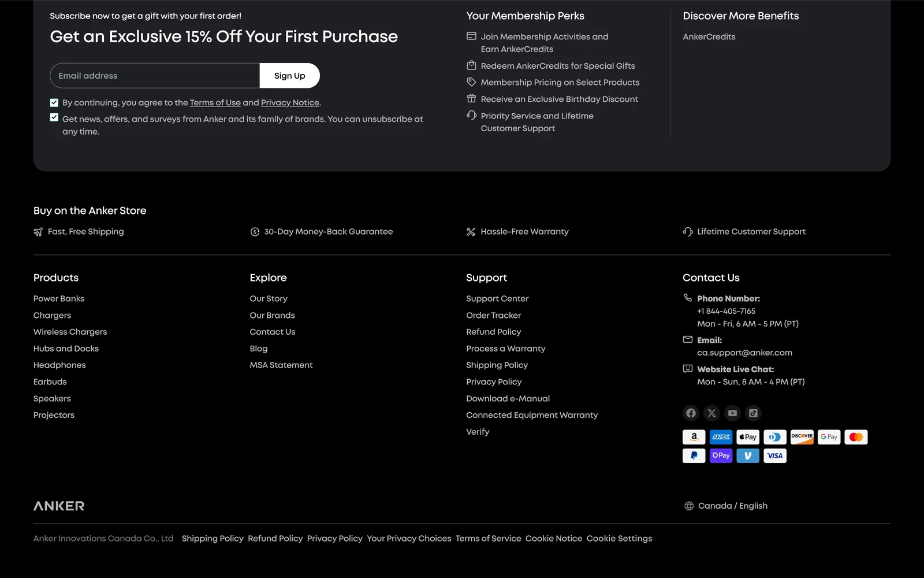Open Support Center link

point(497,299)
